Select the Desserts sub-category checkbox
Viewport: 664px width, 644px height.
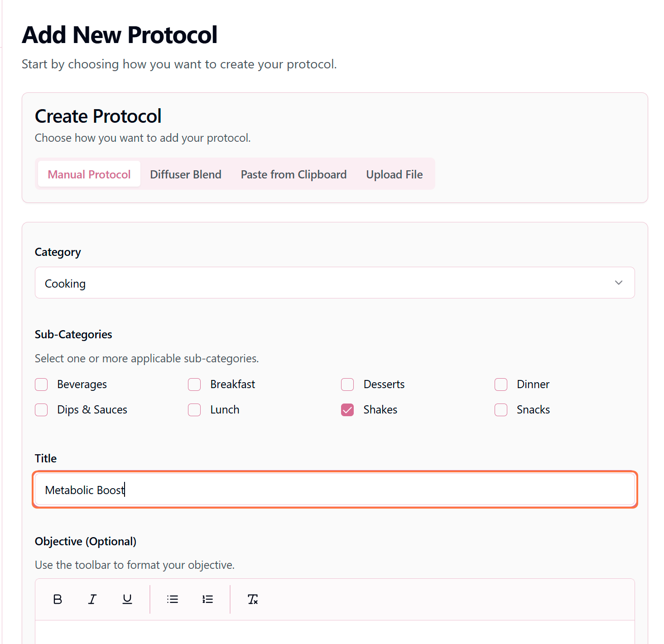347,384
